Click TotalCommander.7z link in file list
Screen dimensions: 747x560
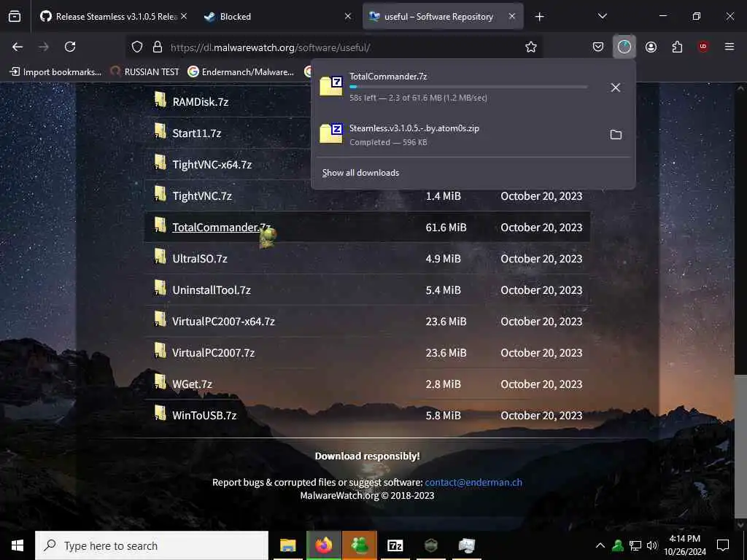pyautogui.click(x=221, y=227)
